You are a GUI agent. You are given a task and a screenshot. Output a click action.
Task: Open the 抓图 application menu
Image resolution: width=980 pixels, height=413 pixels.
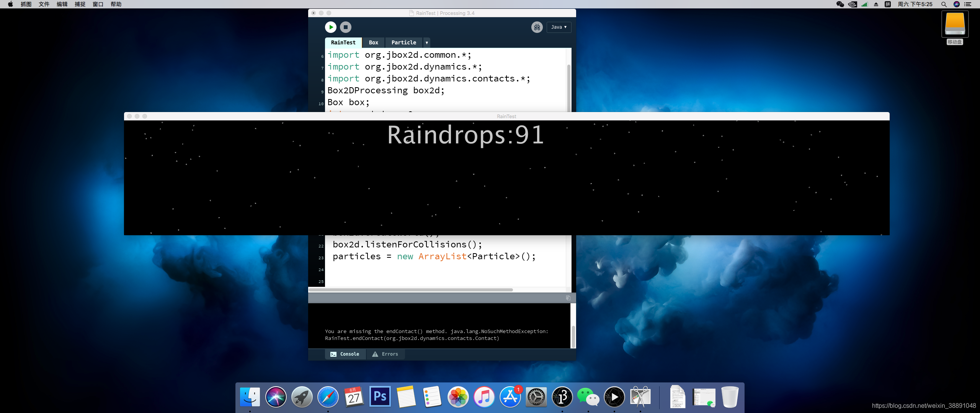pos(26,4)
